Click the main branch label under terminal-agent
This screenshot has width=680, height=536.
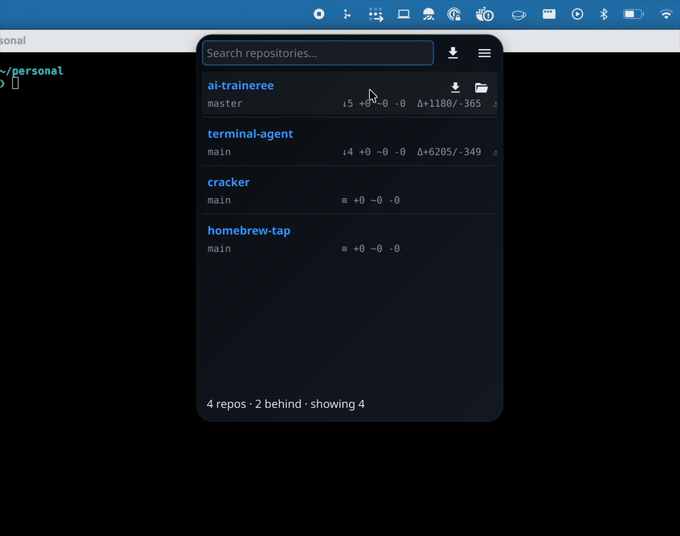(219, 152)
